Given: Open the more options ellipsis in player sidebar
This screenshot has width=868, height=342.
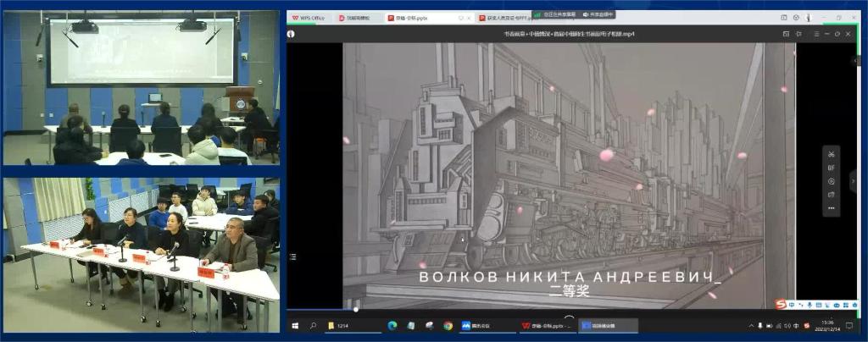Looking at the screenshot, I should [831, 207].
